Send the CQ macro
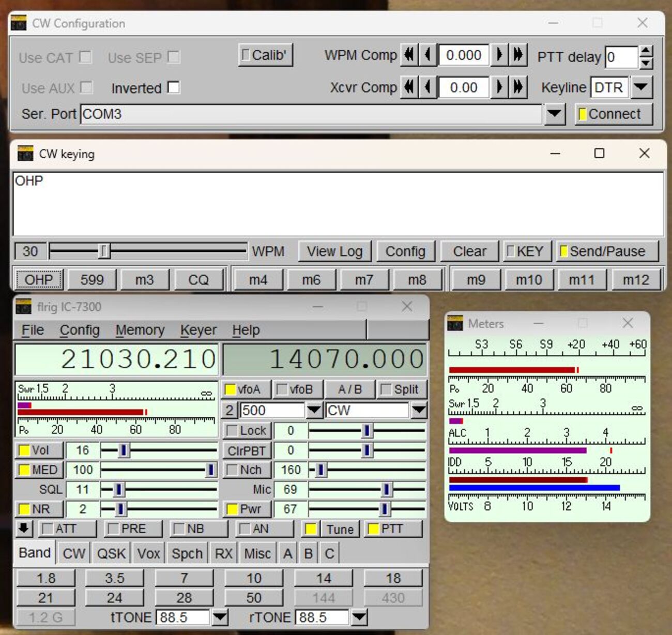 tap(198, 280)
